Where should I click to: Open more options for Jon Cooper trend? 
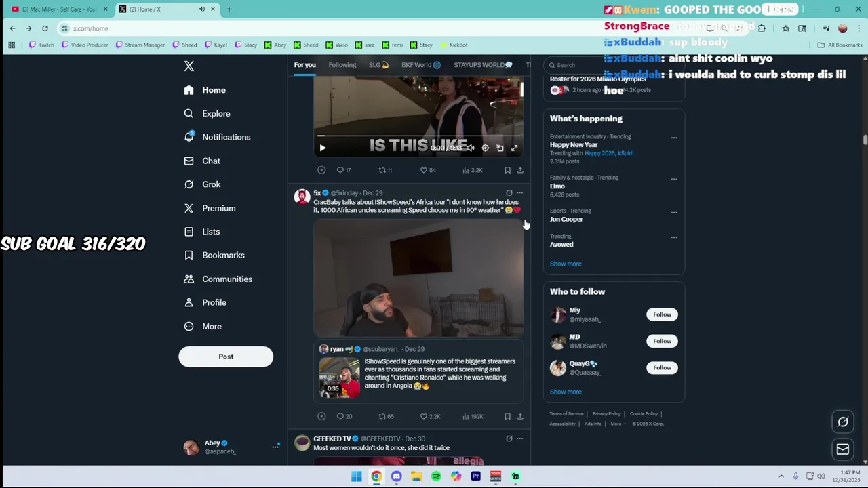click(674, 212)
